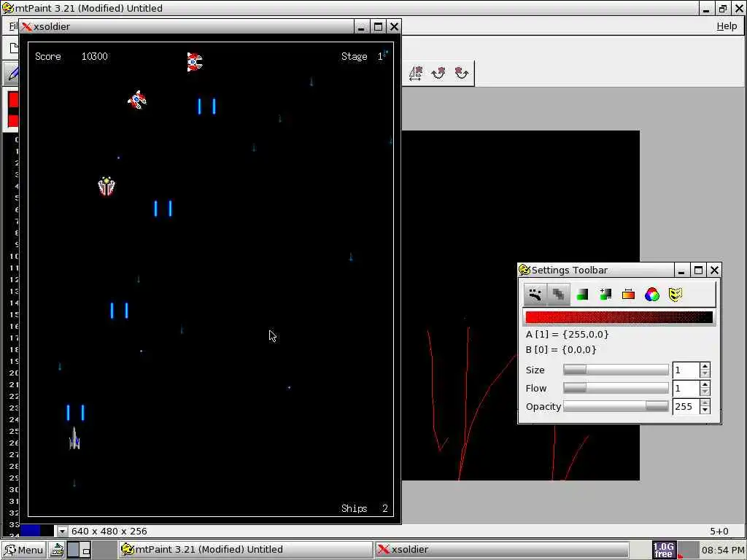The image size is (747, 560).
Task: Decrease Flow with the down stepper arrow
Action: coord(705,392)
